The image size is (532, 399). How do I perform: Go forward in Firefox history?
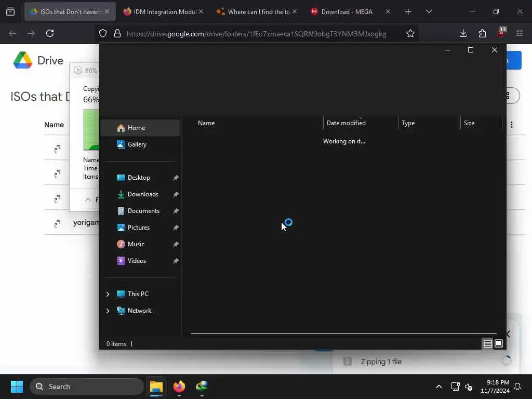click(31, 33)
